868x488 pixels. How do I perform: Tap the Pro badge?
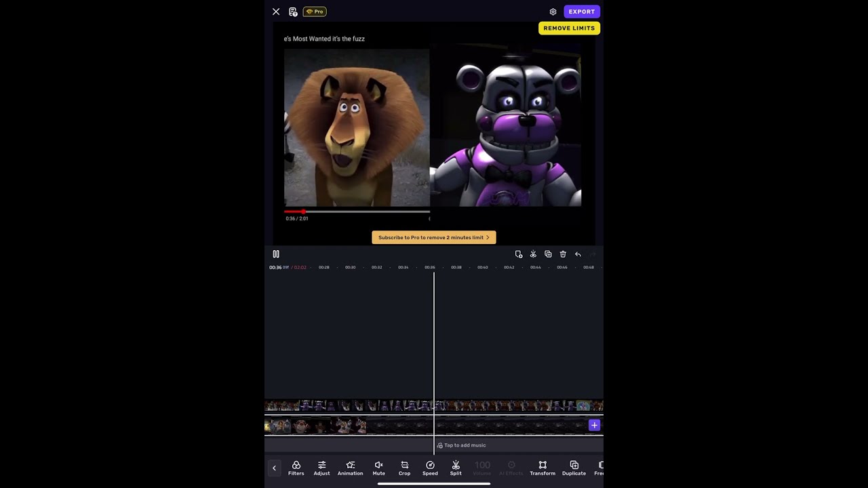tap(315, 12)
